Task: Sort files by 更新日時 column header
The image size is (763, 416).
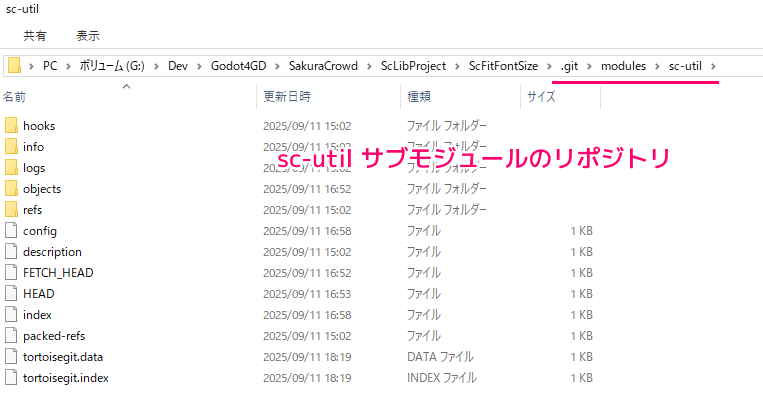Action: click(287, 97)
